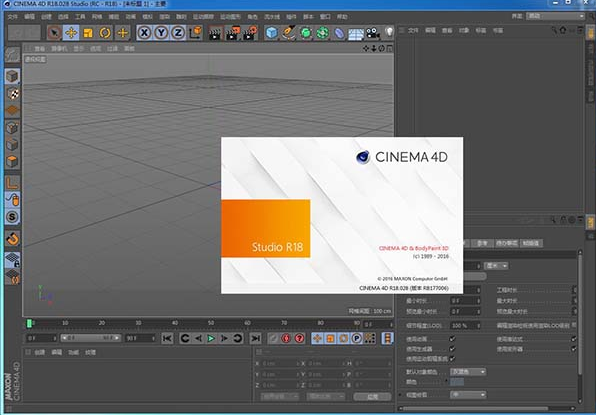The width and height of the screenshot is (596, 415).
Task: Open 渲染 menu in main menu bar
Action: click(x=164, y=17)
